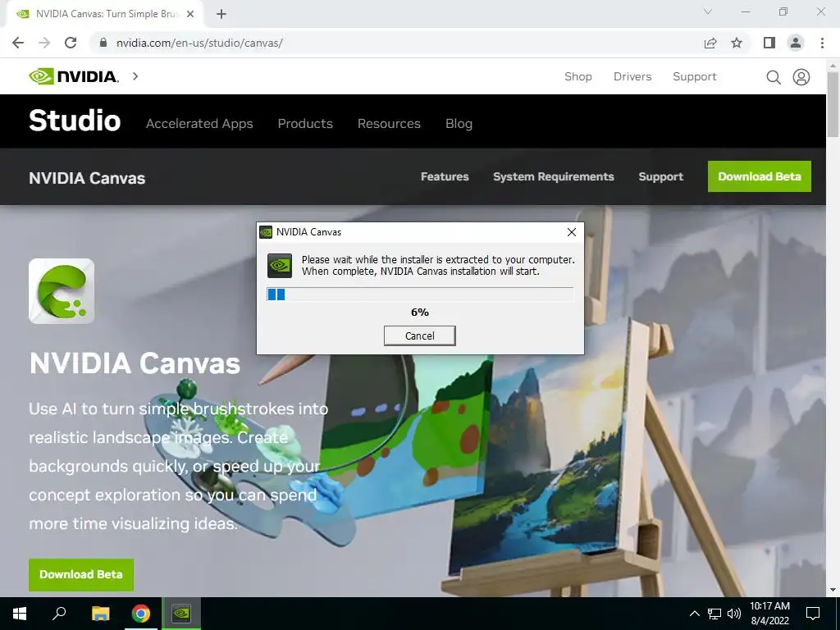Click the Download Beta button below the description
Image resolution: width=840 pixels, height=630 pixels.
coord(81,575)
